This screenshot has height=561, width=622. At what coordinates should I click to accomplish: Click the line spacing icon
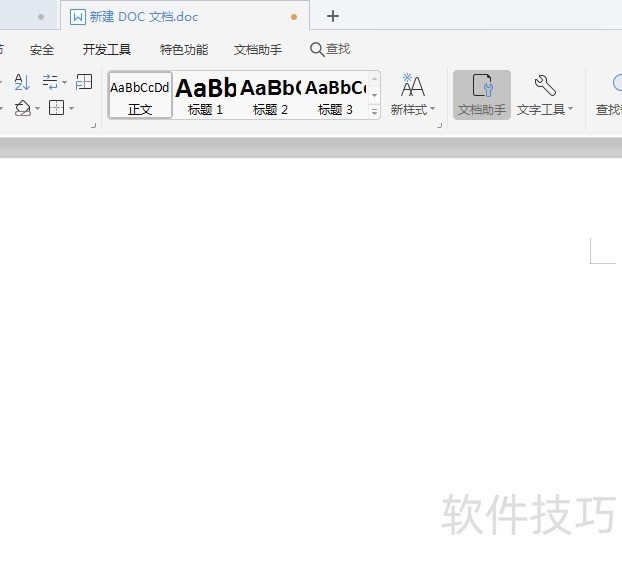point(50,82)
